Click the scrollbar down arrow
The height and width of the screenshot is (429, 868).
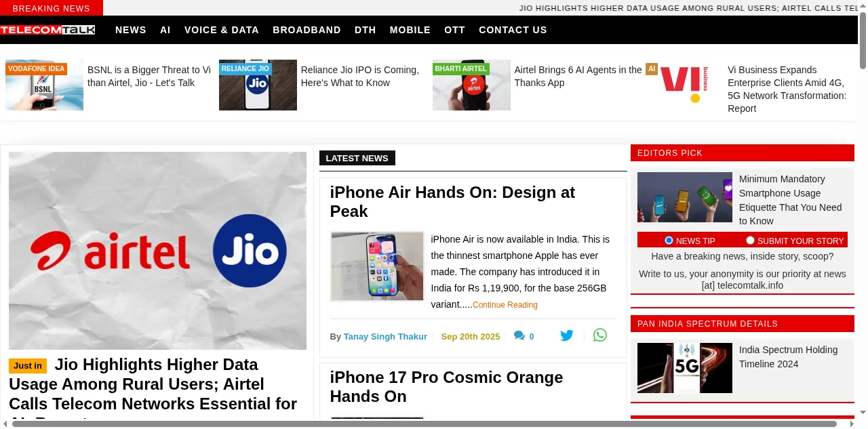pyautogui.click(x=863, y=412)
